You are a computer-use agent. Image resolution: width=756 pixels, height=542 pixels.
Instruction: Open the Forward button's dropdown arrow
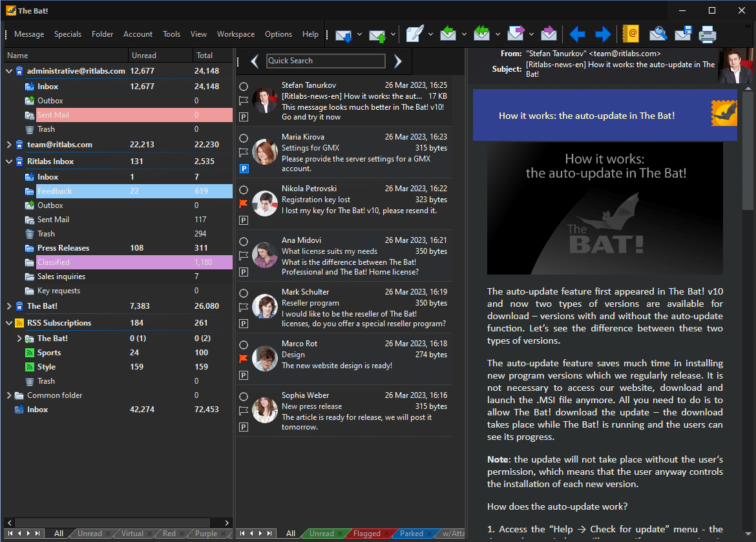click(x=531, y=34)
